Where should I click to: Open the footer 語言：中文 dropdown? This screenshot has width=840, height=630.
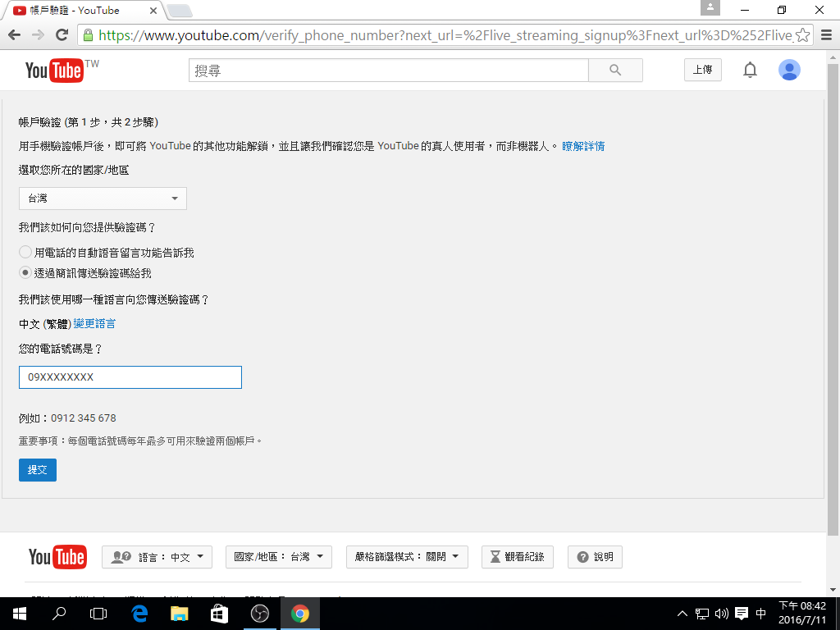click(157, 557)
